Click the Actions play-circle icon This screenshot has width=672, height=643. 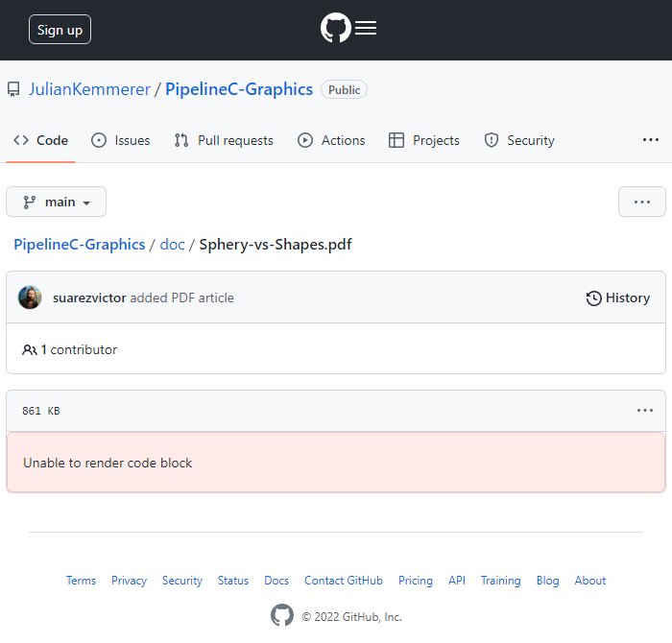pyautogui.click(x=305, y=140)
